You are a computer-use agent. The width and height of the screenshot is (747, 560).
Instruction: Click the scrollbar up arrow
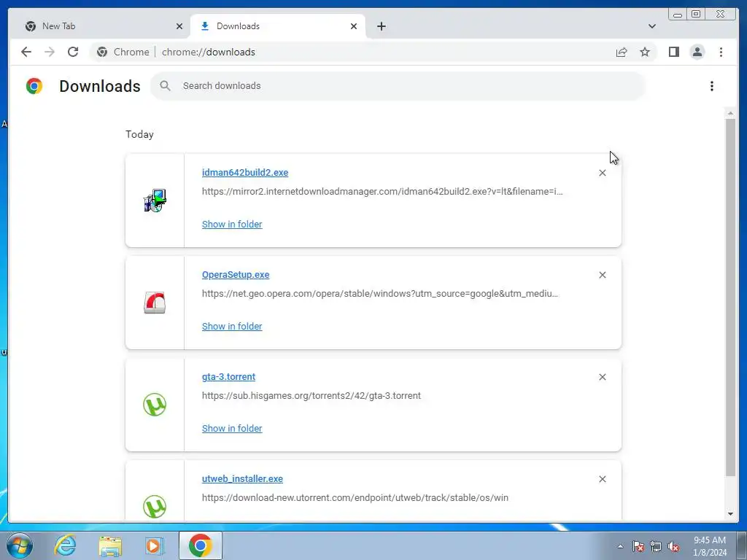pos(730,113)
